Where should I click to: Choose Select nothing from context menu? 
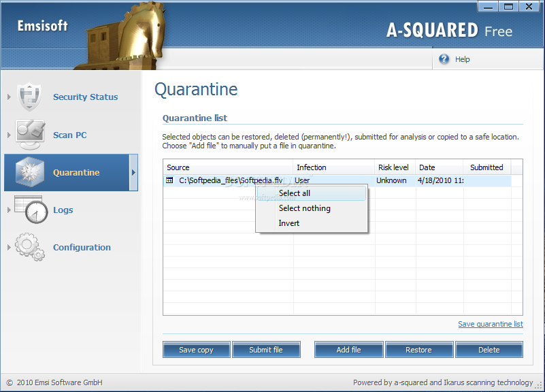(x=304, y=208)
